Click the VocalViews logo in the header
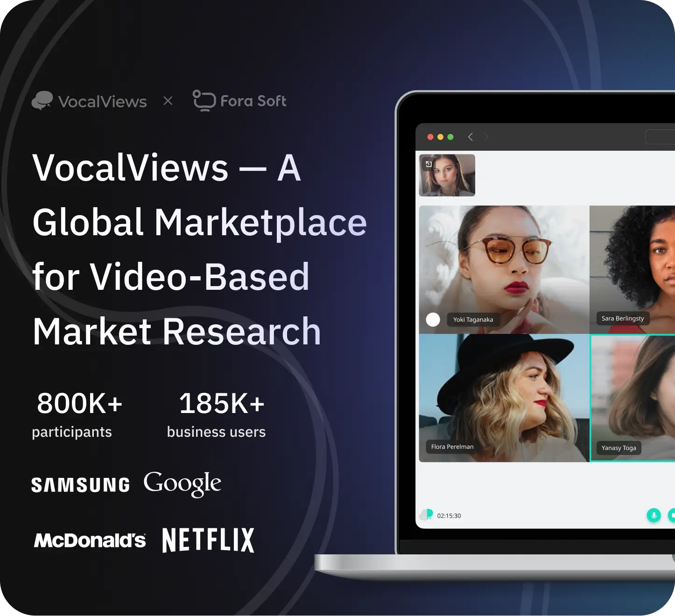This screenshot has width=675, height=616. click(x=89, y=101)
